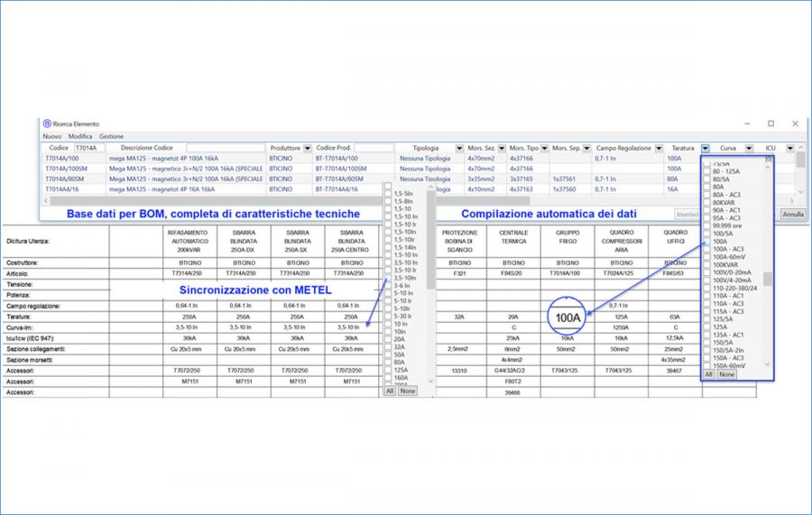Click None button in Taratura filter list
Screen dimensions: 812x515
[726, 374]
